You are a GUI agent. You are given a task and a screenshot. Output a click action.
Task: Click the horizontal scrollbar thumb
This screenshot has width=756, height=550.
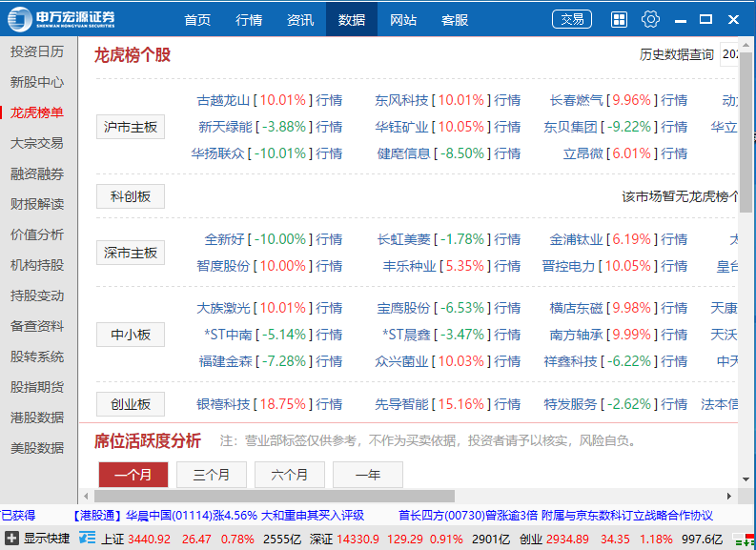click(x=275, y=496)
